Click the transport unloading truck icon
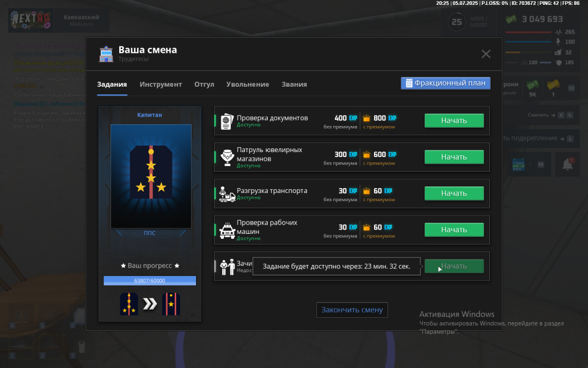This screenshot has height=368, width=588. click(x=227, y=194)
